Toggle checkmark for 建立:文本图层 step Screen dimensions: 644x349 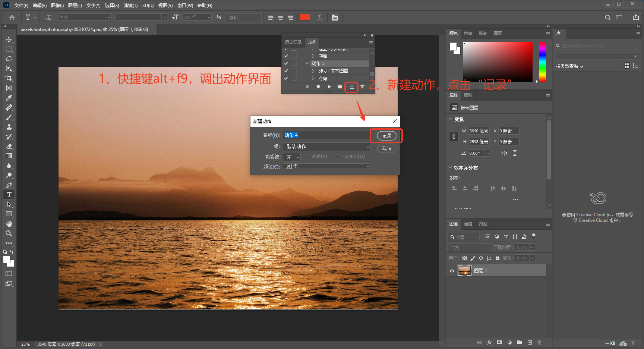pos(286,71)
